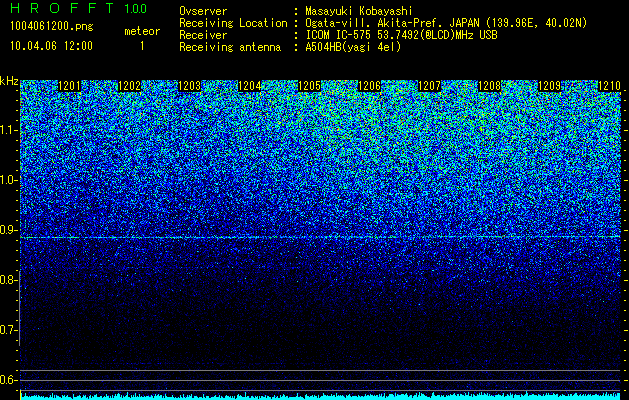The image size is (629, 400).
Task: Select antenna text A504HB(yagi 4el)
Action: [353, 47]
